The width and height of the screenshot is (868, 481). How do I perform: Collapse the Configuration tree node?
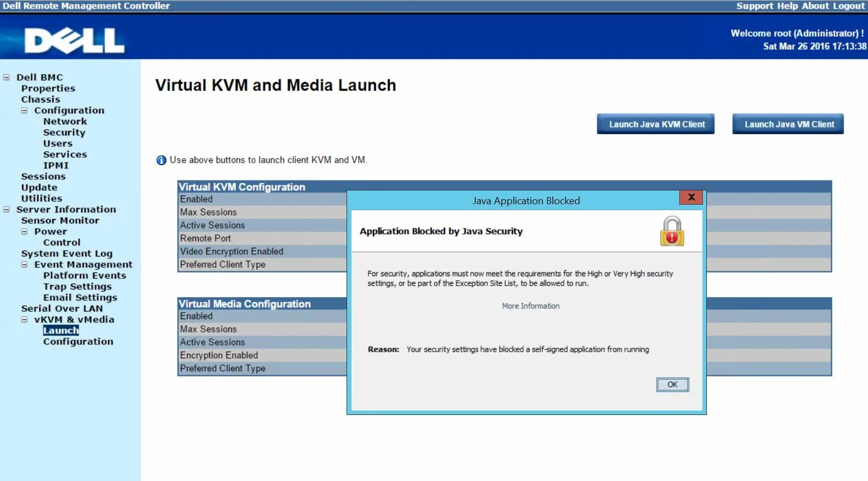pos(24,111)
